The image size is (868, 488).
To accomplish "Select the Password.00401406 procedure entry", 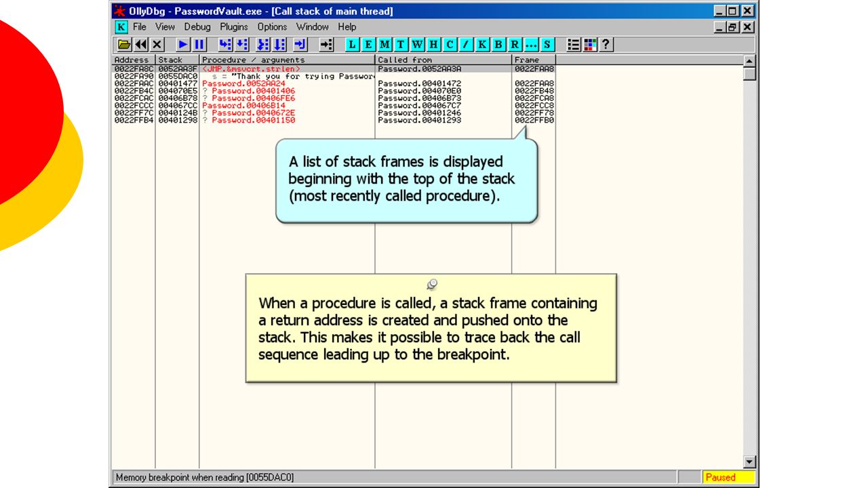I will 253,91.
